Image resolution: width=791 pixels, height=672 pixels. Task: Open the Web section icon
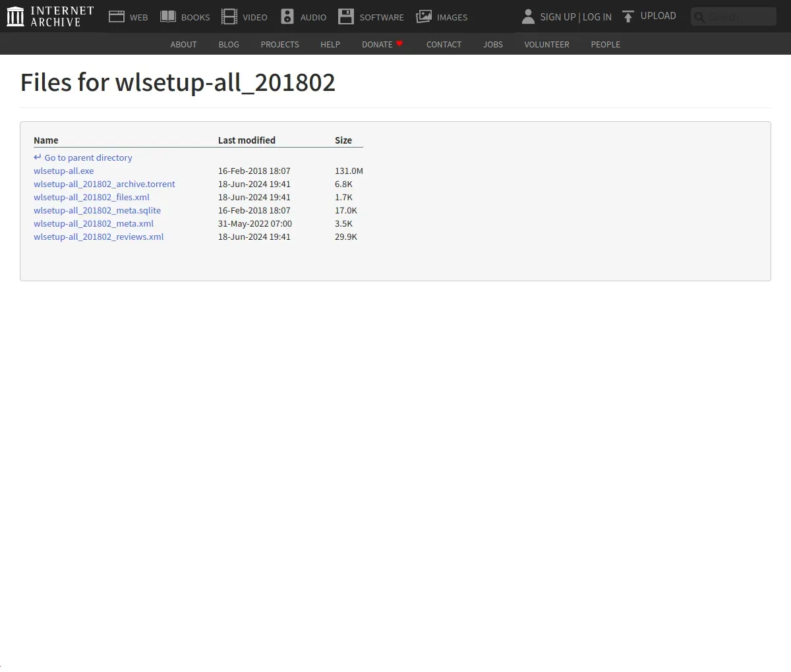[x=117, y=16]
